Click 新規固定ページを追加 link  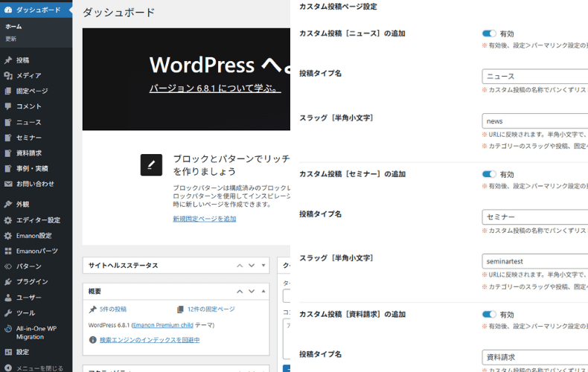click(205, 219)
